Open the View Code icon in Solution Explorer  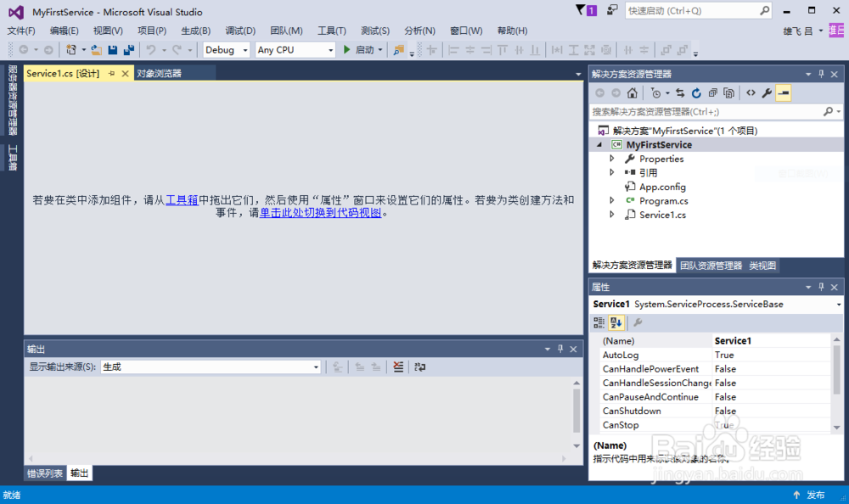point(751,93)
